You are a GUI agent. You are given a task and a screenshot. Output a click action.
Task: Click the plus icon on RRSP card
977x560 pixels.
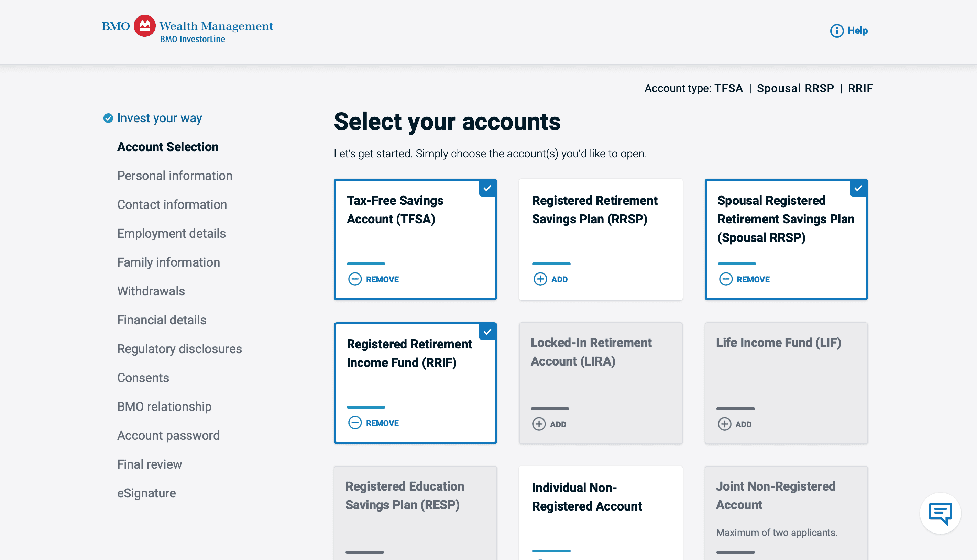click(x=540, y=279)
